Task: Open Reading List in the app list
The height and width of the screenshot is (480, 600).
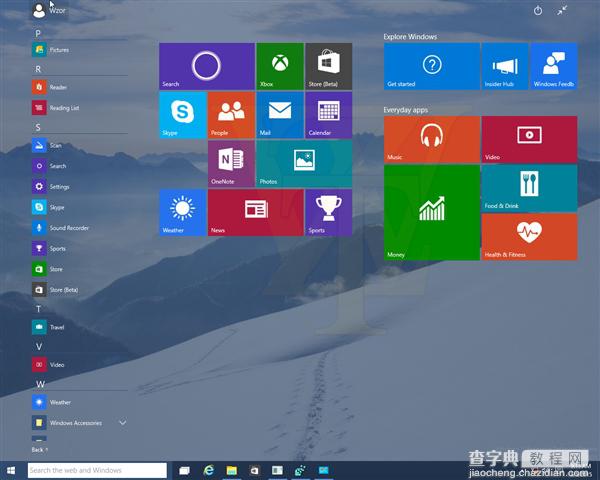Action: (x=56, y=108)
